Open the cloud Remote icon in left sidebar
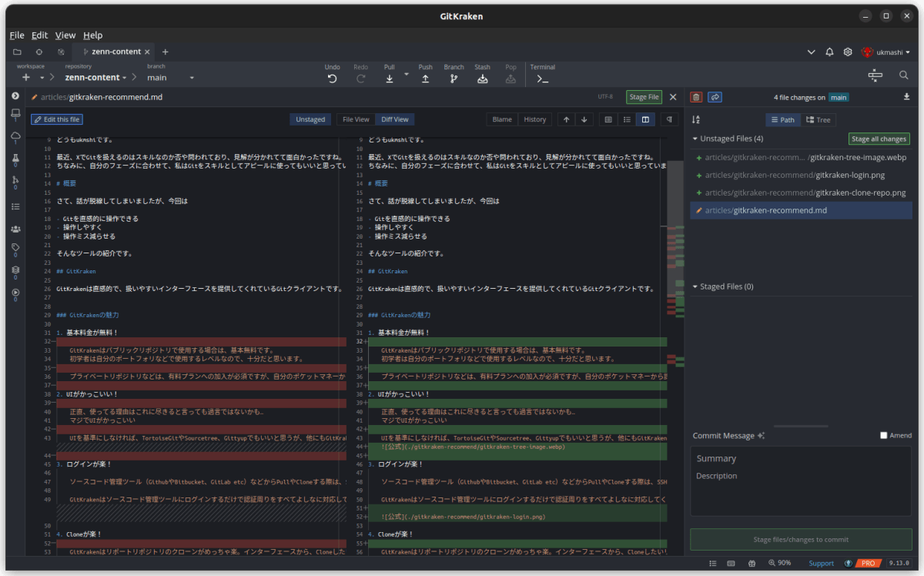Image resolution: width=924 pixels, height=576 pixels. point(15,136)
